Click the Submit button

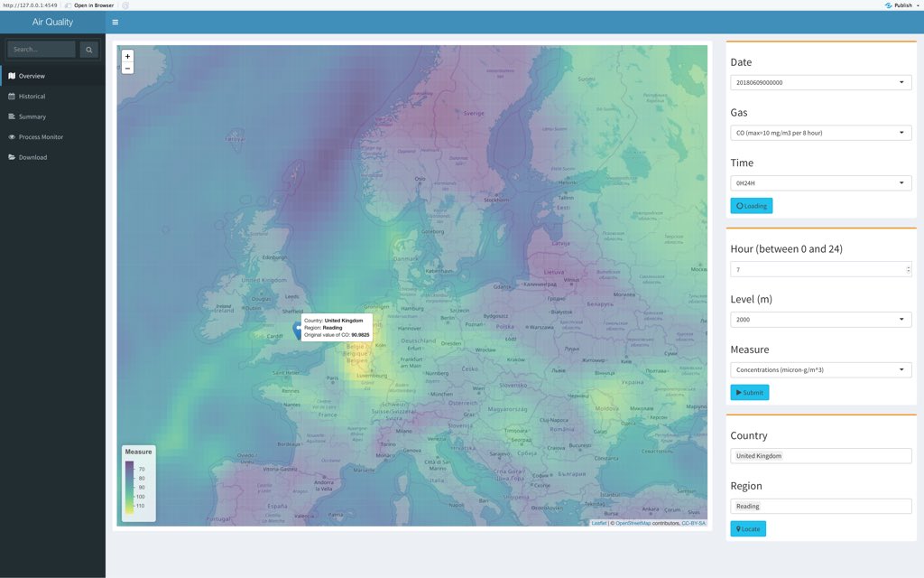tap(750, 392)
